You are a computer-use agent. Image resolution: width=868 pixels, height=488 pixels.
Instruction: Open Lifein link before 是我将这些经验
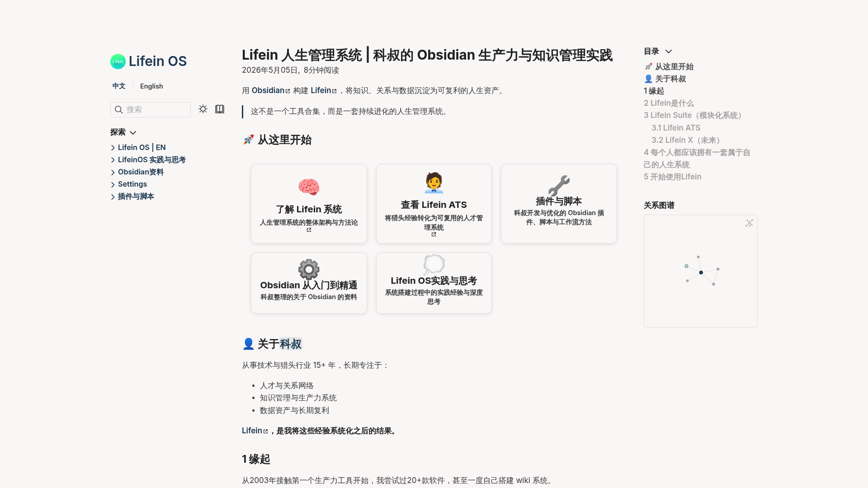(255, 431)
